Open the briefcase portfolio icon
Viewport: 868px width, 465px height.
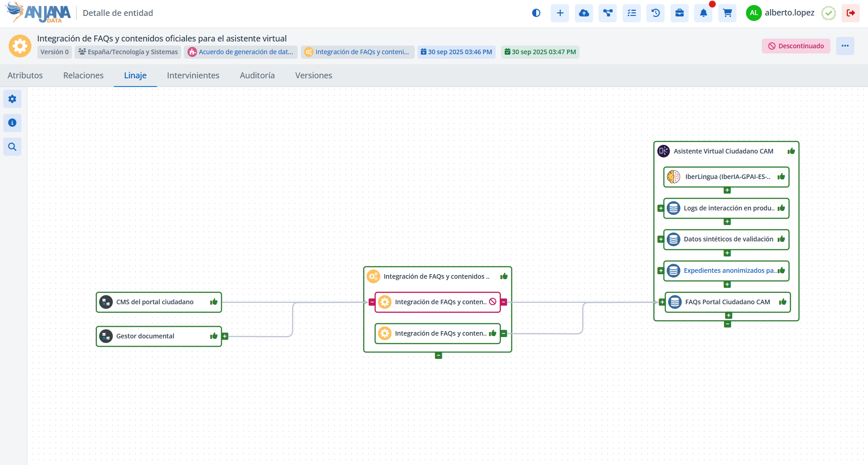pos(679,13)
